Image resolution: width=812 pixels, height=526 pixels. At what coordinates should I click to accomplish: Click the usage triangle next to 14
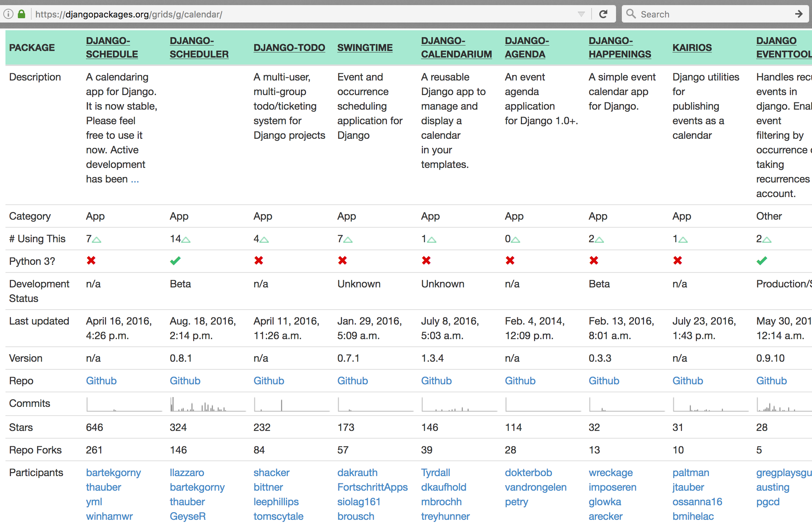[x=186, y=240]
